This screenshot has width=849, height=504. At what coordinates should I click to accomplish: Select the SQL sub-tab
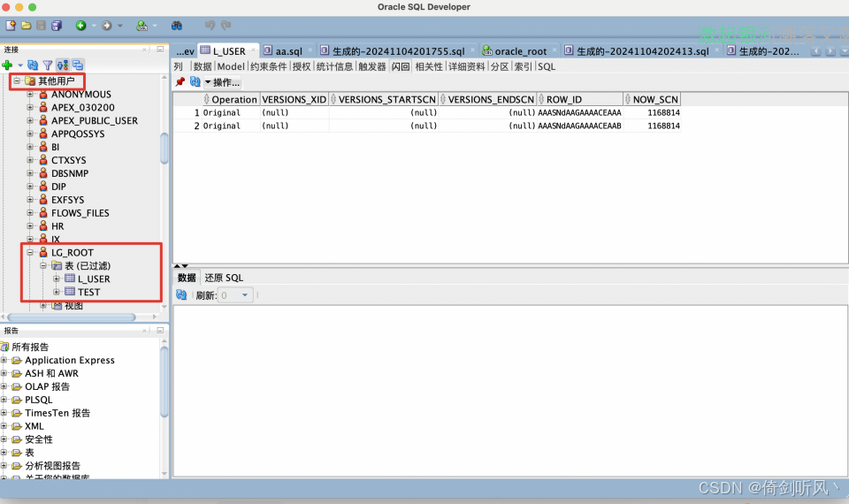[x=547, y=66]
